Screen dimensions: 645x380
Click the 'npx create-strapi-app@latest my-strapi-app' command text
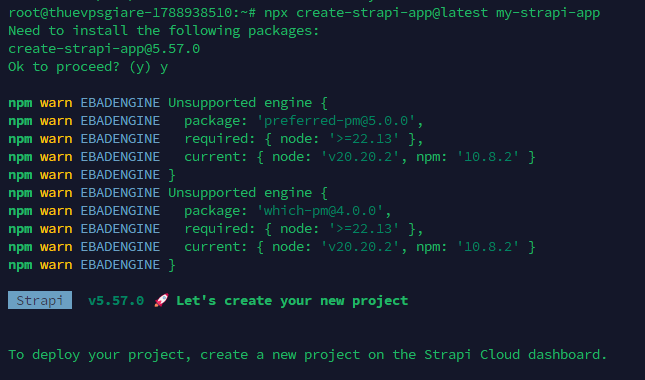(432, 13)
